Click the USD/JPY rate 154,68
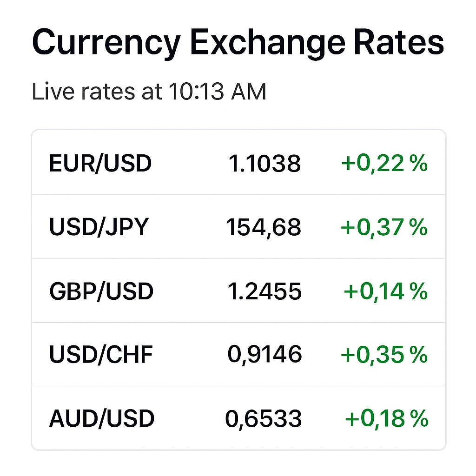476x476 pixels. click(x=264, y=227)
